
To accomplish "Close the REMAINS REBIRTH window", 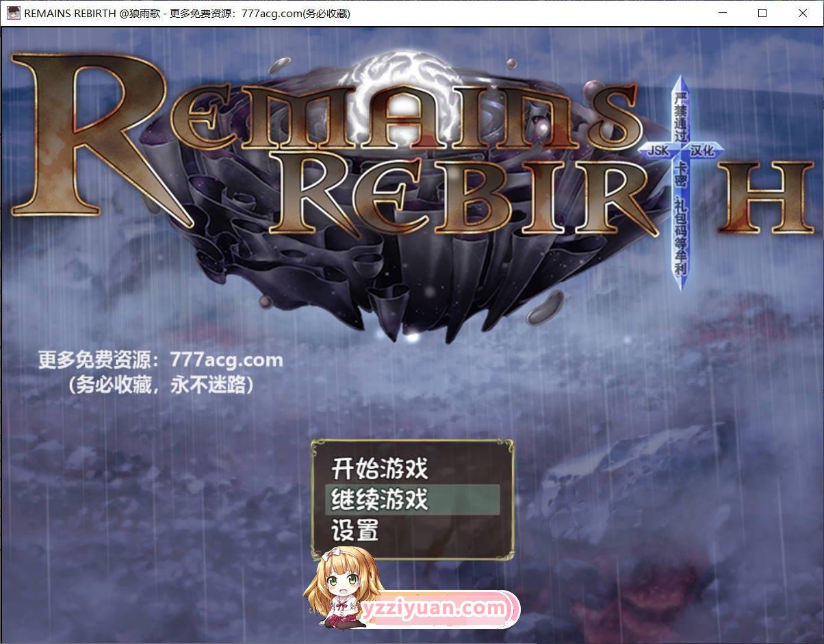I will [803, 13].
